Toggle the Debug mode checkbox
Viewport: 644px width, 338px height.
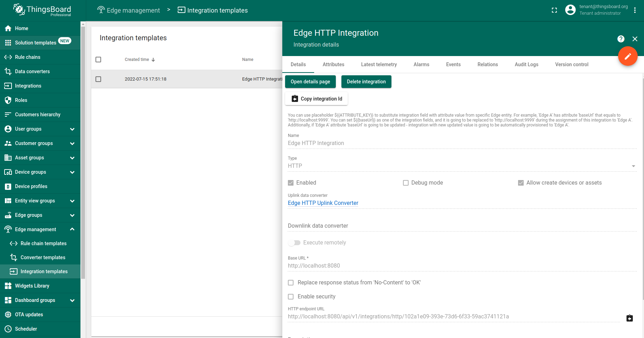(406, 183)
